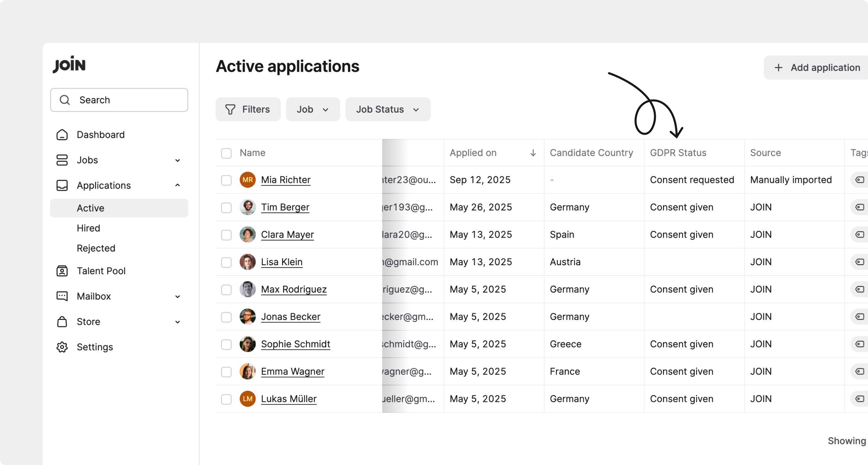Click the Talent Pool icon

click(x=62, y=271)
